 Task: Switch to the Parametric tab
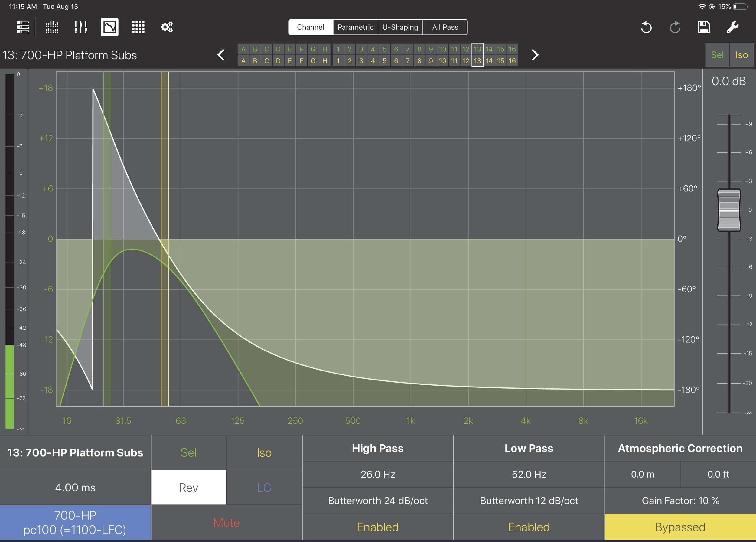355,27
